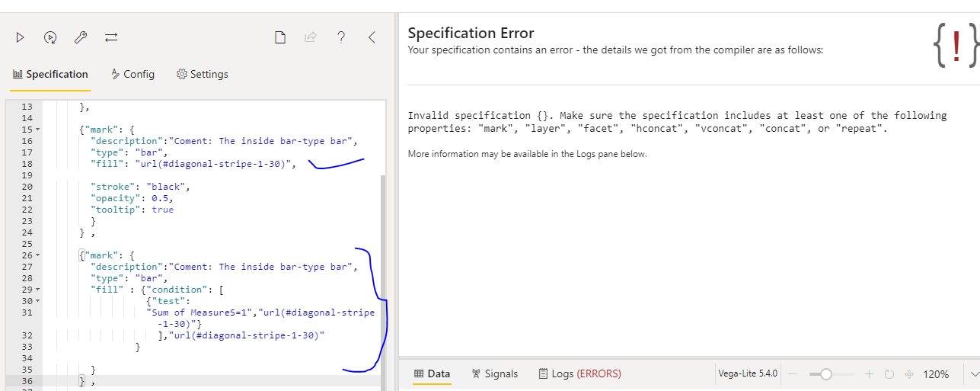
Task: Click the Vega-Lite 5.4.0 version label
Action: click(748, 373)
